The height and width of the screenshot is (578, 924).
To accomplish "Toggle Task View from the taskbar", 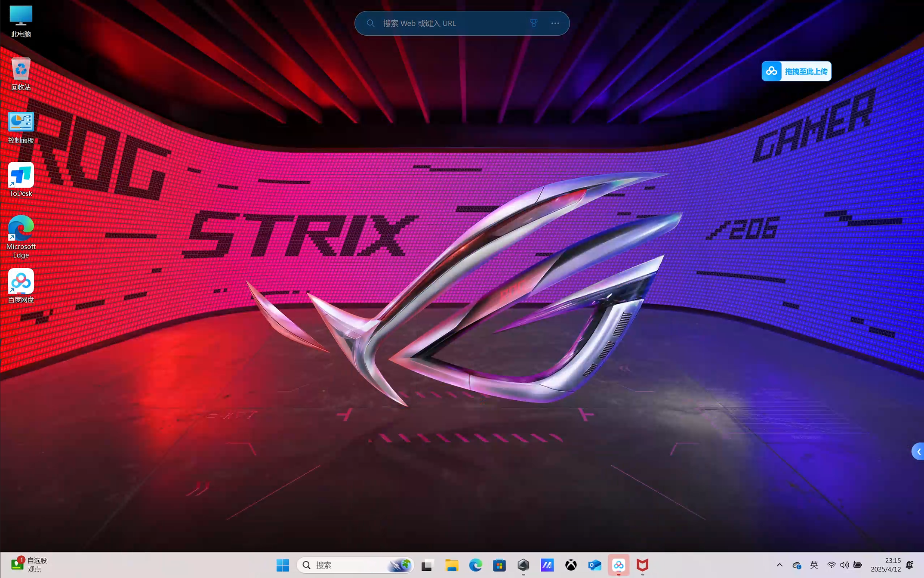I will click(x=427, y=565).
